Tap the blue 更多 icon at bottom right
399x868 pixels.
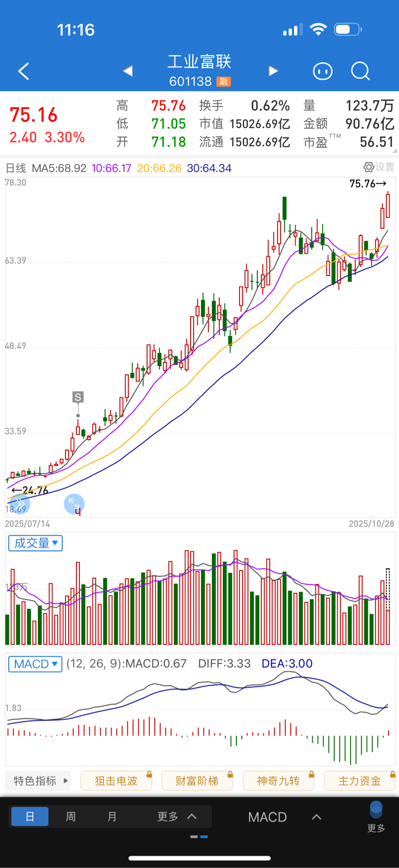click(x=376, y=818)
